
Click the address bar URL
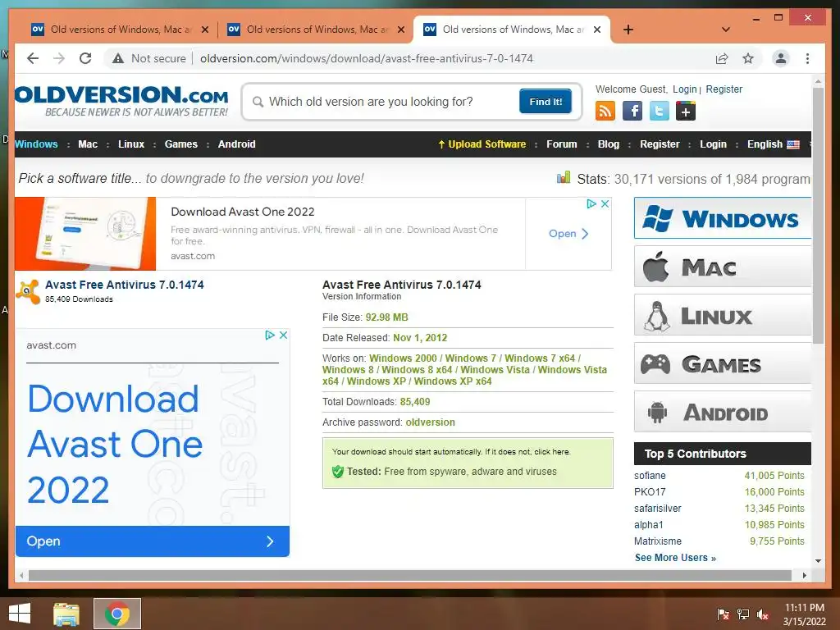367,58
